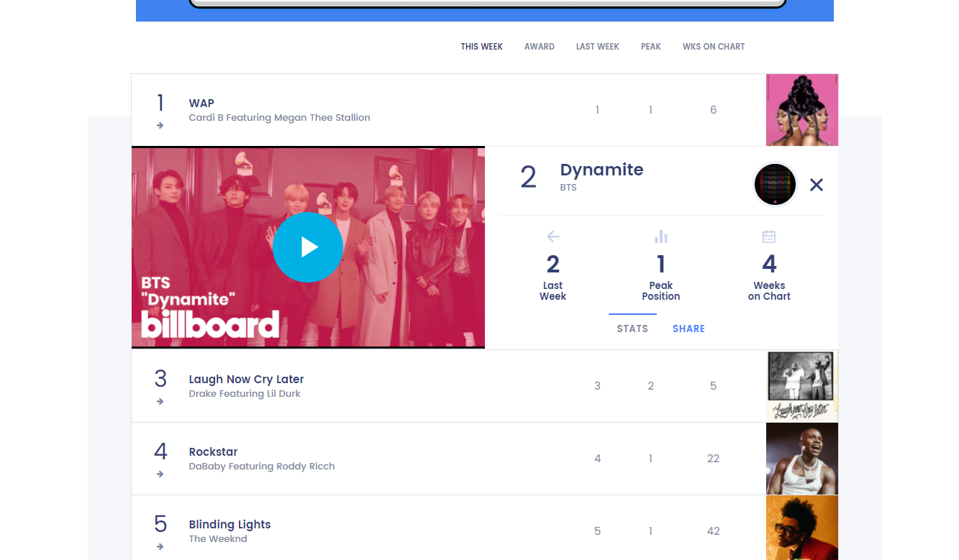Click the Peak Position bar-chart icon
The image size is (959, 560).
pyautogui.click(x=661, y=237)
